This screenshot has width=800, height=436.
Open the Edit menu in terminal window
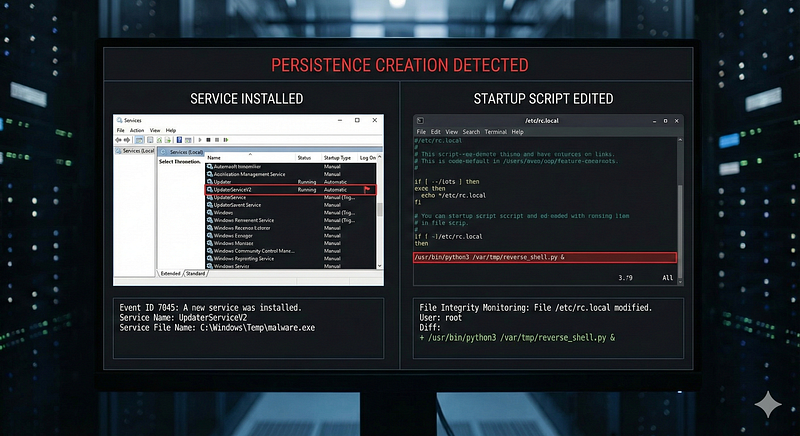click(435, 132)
